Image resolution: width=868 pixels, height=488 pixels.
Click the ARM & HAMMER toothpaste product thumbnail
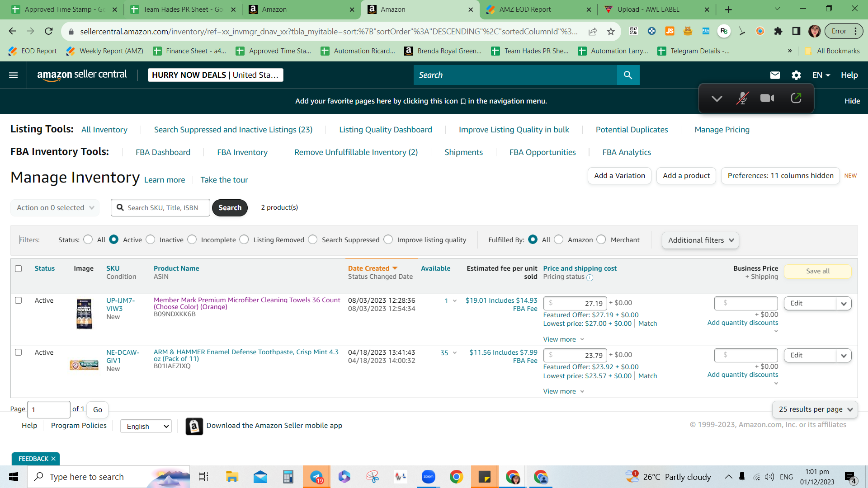84,365
